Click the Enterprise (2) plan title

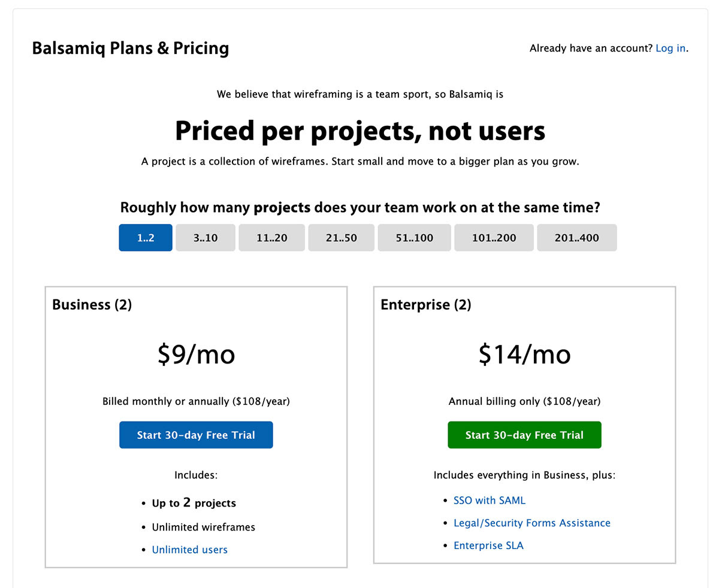(425, 305)
